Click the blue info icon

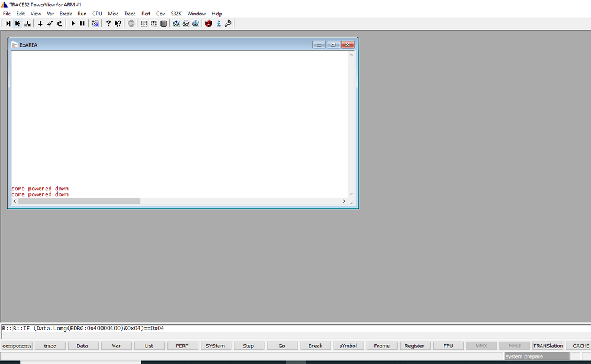pos(218,23)
